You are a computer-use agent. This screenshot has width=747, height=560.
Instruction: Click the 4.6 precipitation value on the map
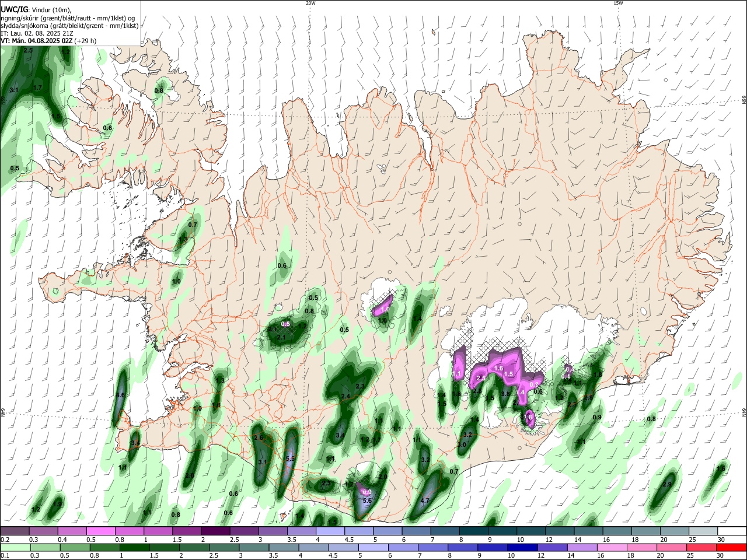point(121,395)
